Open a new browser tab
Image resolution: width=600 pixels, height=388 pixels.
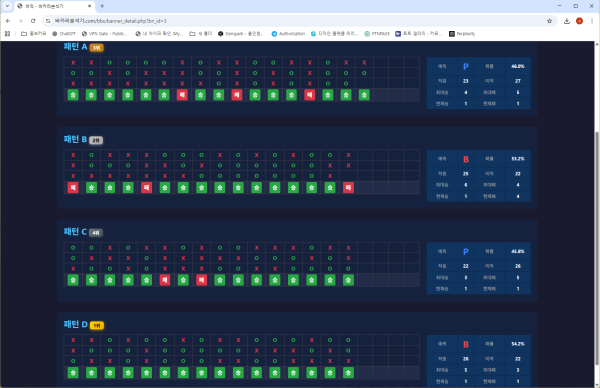pos(102,6)
